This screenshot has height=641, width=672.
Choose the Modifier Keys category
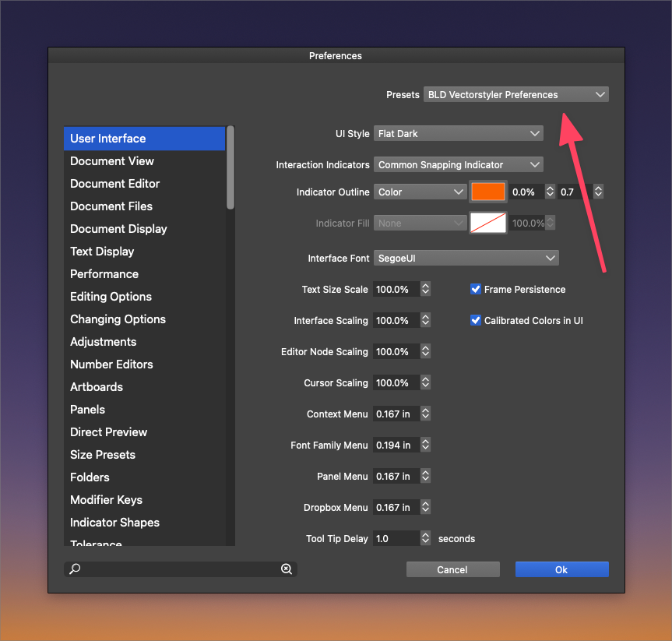pyautogui.click(x=106, y=500)
